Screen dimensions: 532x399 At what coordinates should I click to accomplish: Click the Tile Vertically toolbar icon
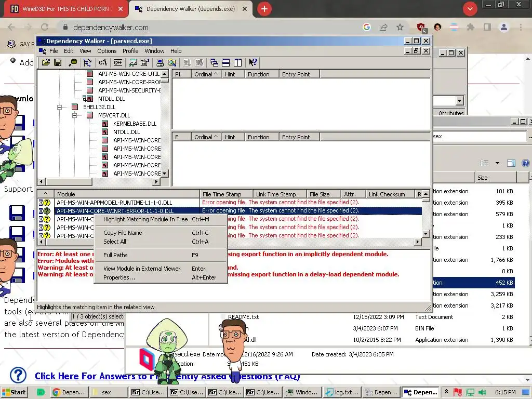238,62
